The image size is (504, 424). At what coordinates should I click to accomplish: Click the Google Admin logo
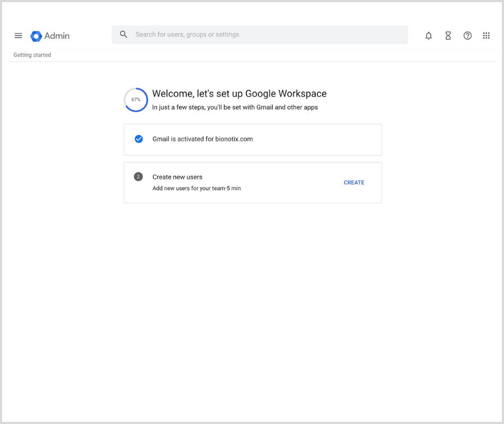coord(36,36)
